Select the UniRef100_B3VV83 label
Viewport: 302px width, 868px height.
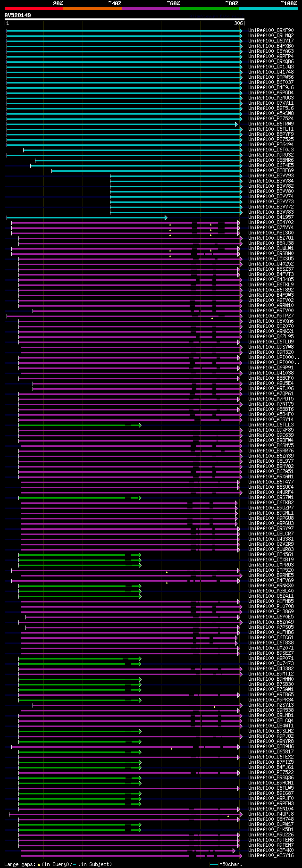tap(271, 212)
